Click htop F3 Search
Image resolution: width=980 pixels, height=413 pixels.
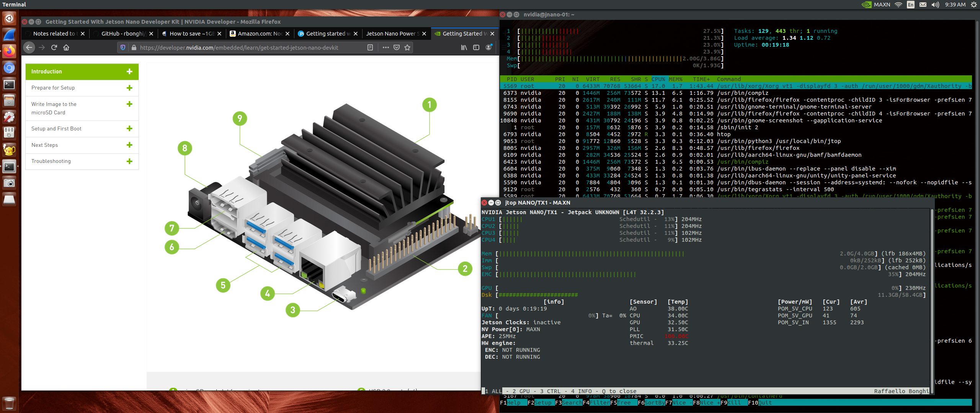pyautogui.click(x=568, y=403)
